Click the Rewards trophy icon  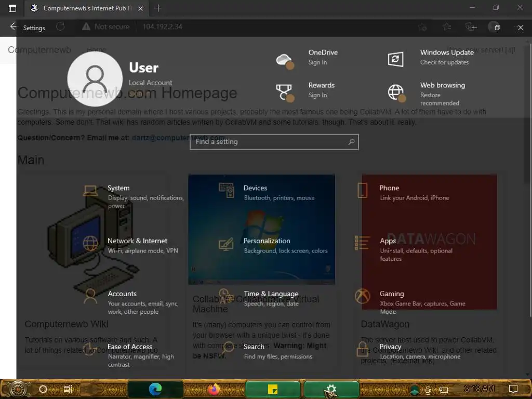[x=285, y=92]
